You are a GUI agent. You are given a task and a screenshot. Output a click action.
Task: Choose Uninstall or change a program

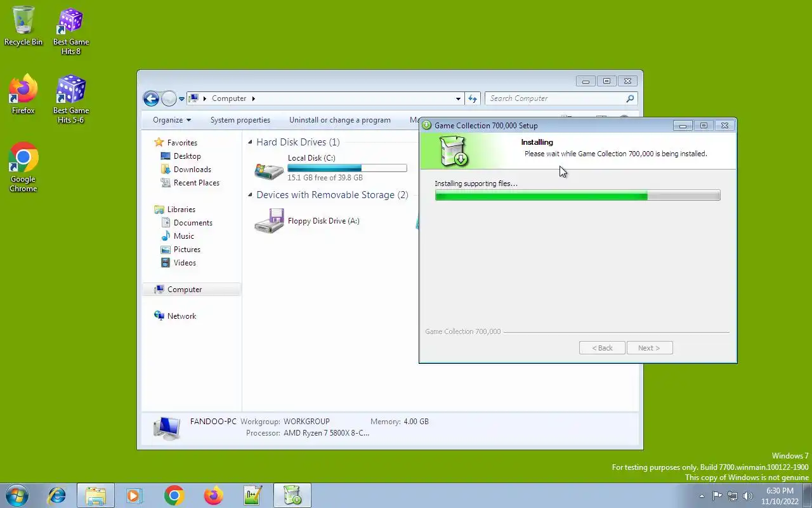(x=340, y=120)
